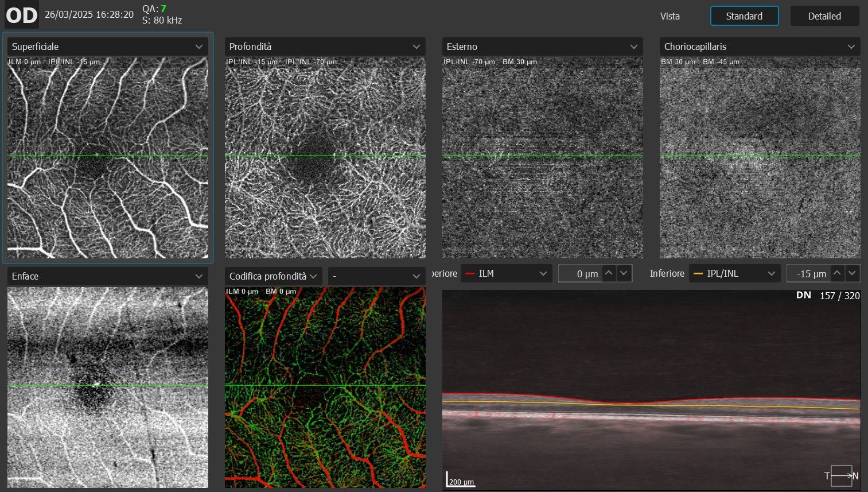The height and width of the screenshot is (492, 868).
Task: Click the DN label on the B-scan
Action: (x=803, y=295)
